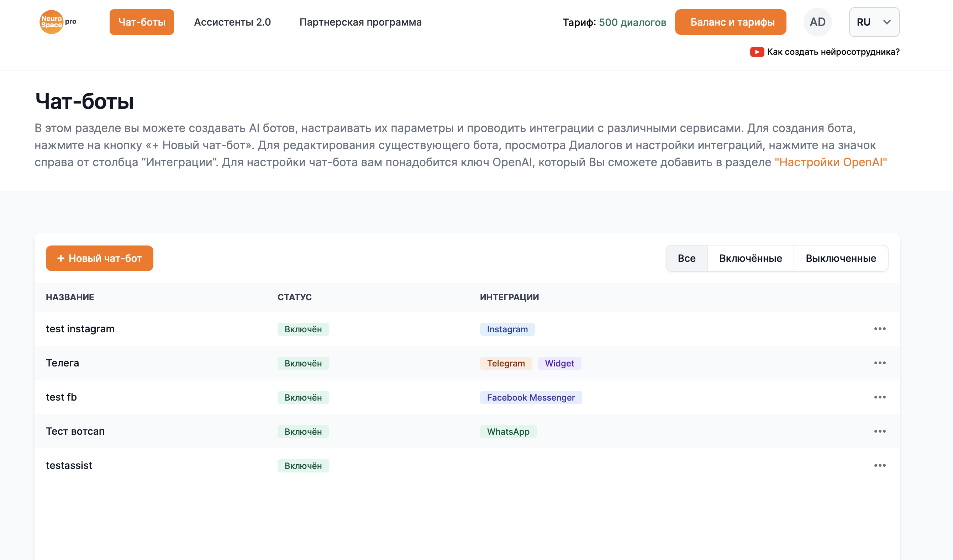This screenshot has width=953, height=560.
Task: Filter bots by Выключенные
Action: 841,258
